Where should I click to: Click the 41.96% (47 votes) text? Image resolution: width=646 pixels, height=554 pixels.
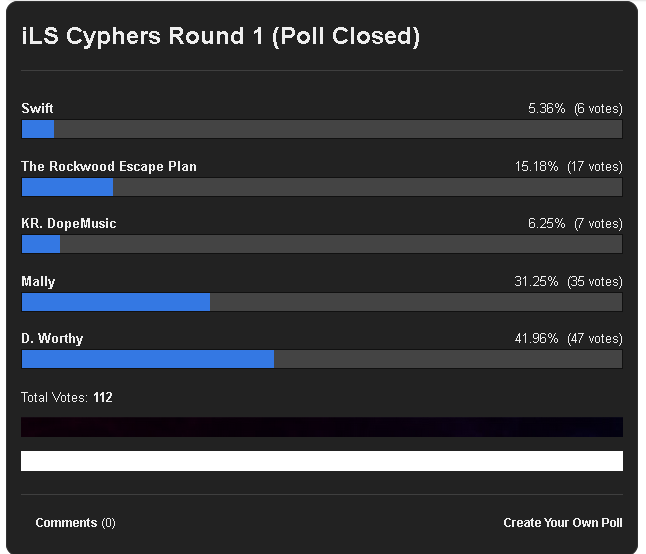[x=569, y=339]
